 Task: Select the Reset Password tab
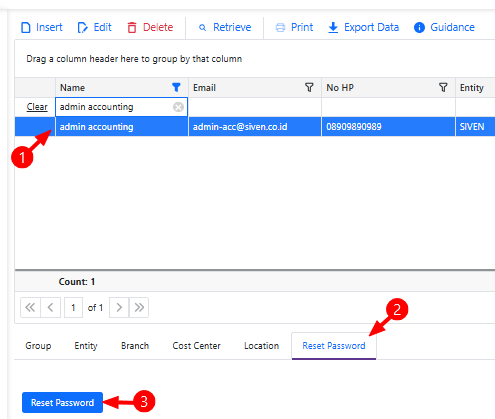tap(334, 346)
